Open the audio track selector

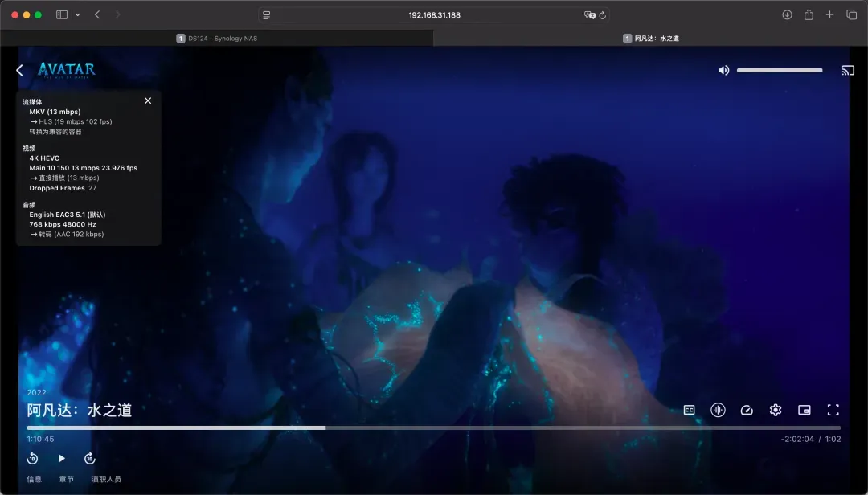point(718,411)
